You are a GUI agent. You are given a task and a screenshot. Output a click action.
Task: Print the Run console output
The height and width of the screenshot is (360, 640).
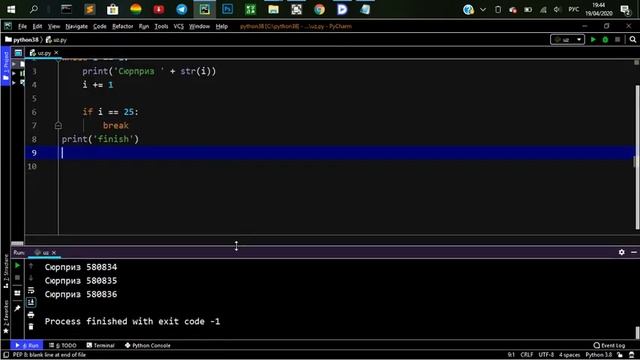tap(31, 315)
